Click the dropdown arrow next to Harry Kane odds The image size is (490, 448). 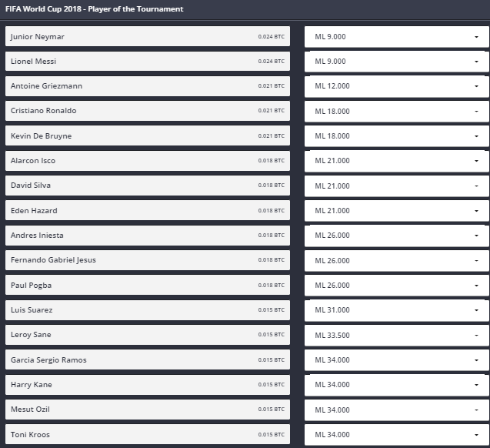[x=476, y=385]
